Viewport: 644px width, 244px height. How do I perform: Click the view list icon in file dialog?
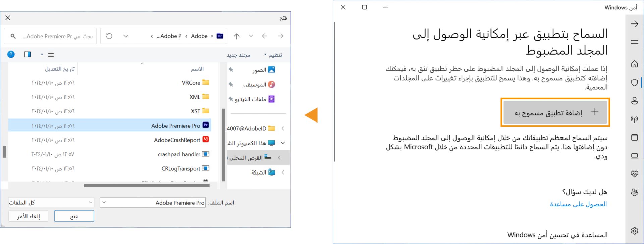pos(51,54)
